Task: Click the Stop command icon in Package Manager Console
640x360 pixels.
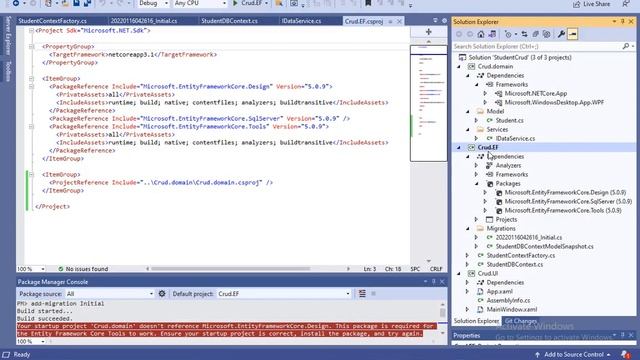Action: pyautogui.click(x=373, y=293)
